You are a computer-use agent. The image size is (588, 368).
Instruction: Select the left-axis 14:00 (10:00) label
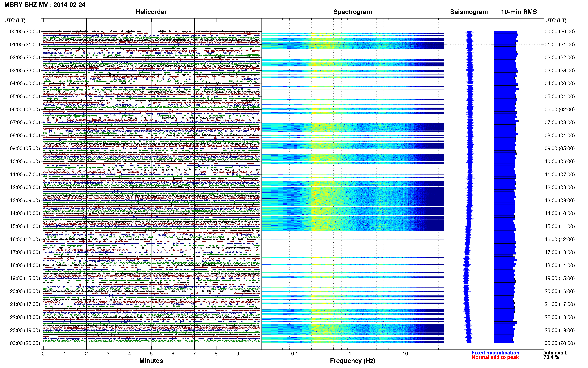pos(25,213)
